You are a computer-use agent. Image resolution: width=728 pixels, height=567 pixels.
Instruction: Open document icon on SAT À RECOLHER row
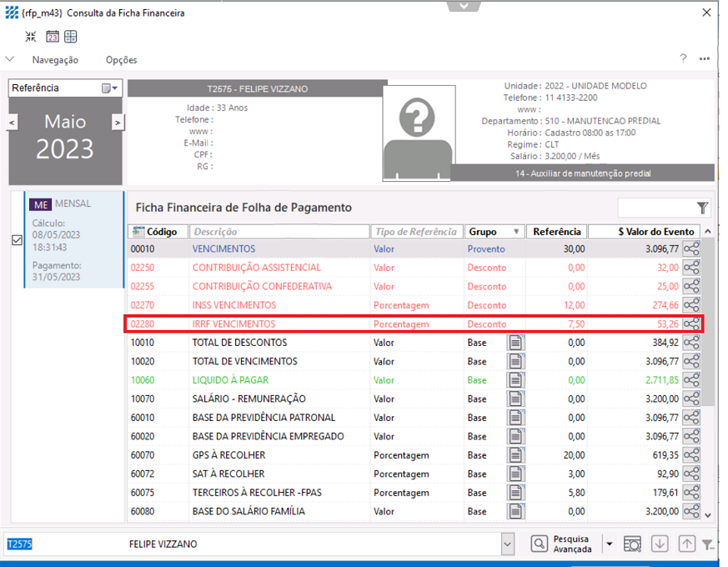click(x=515, y=474)
